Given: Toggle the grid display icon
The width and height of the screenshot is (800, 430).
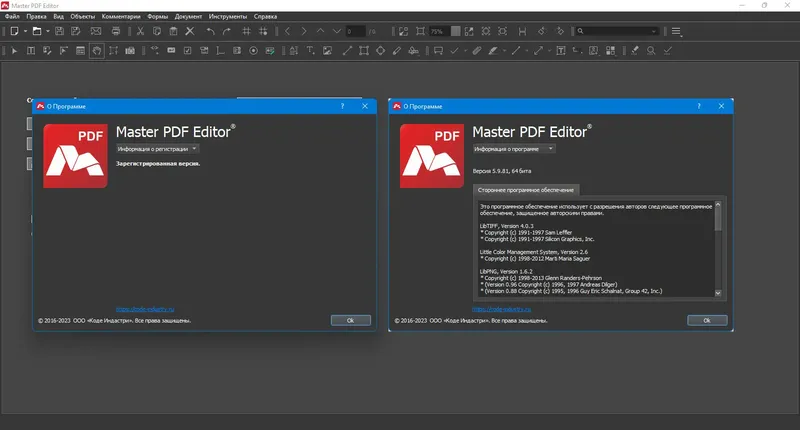Looking at the screenshot, I should pyautogui.click(x=246, y=31).
